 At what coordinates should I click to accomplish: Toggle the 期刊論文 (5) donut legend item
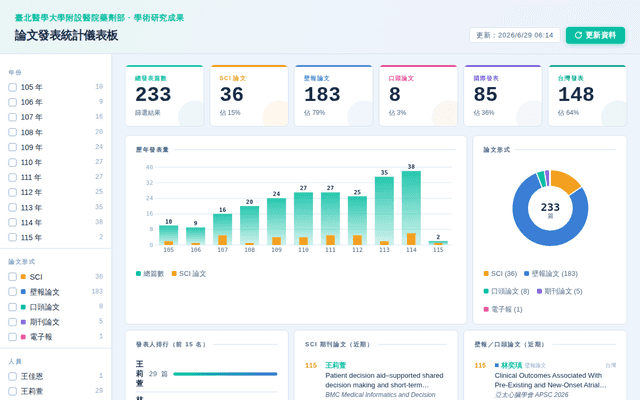click(x=560, y=291)
